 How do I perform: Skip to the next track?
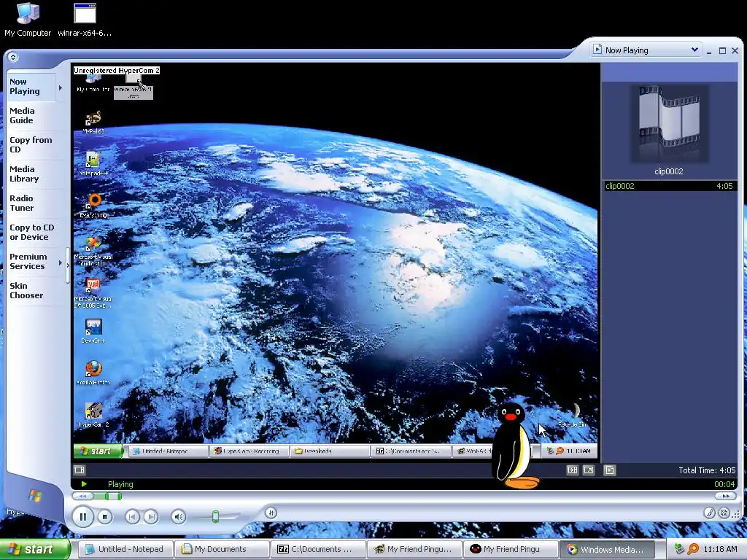click(x=151, y=517)
